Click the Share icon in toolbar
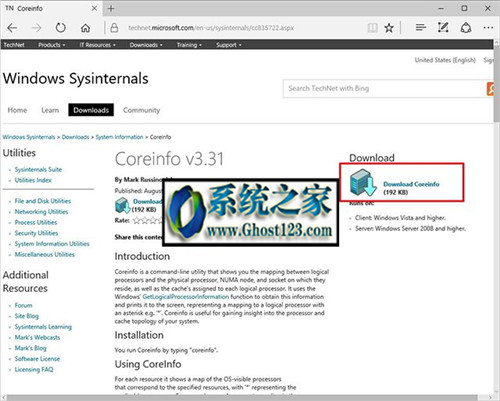The height and width of the screenshot is (401, 500). (x=466, y=28)
